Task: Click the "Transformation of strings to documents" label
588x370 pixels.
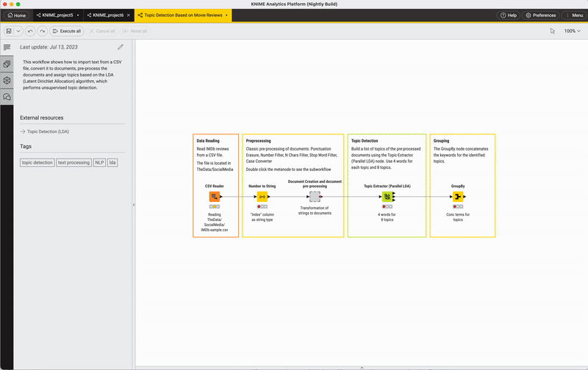Action: point(315,211)
